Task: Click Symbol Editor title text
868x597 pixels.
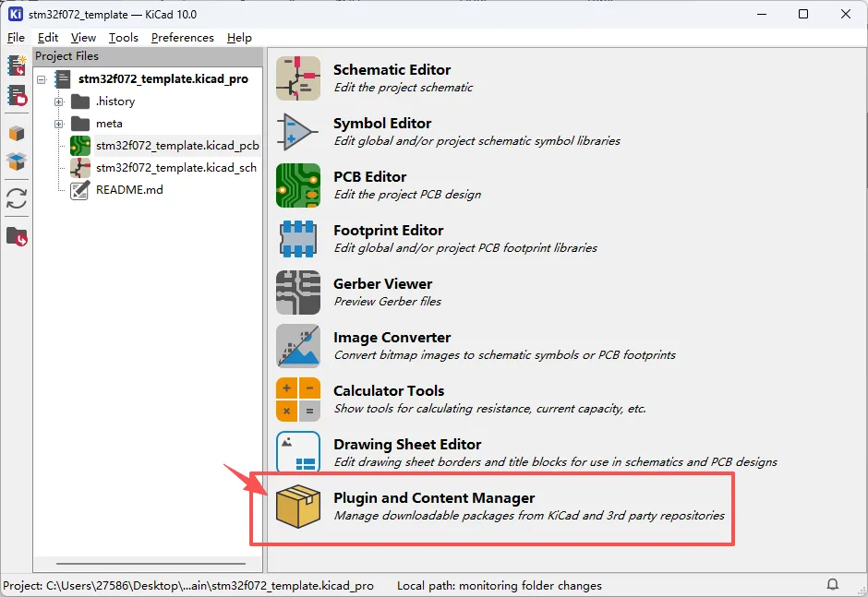Action: [x=382, y=124]
